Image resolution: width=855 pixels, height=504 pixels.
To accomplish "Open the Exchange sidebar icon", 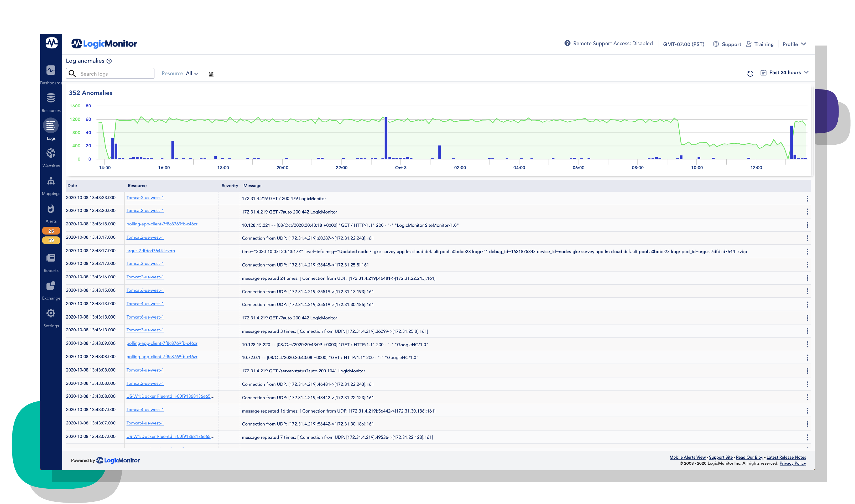I will (x=51, y=286).
